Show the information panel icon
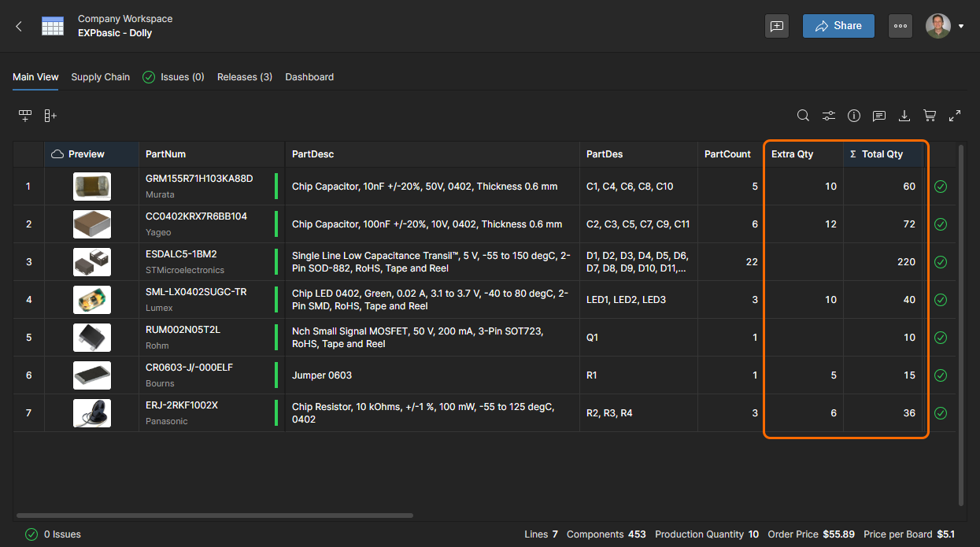 854,116
